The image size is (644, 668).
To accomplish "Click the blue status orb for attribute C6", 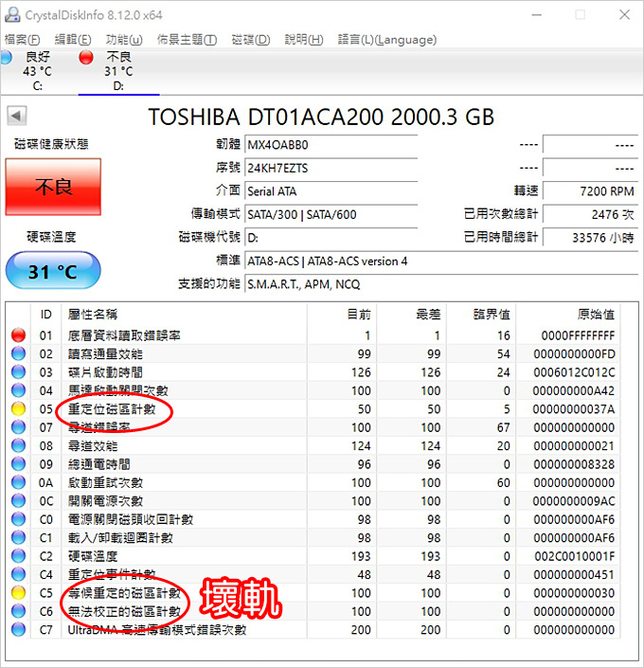I will [18, 611].
